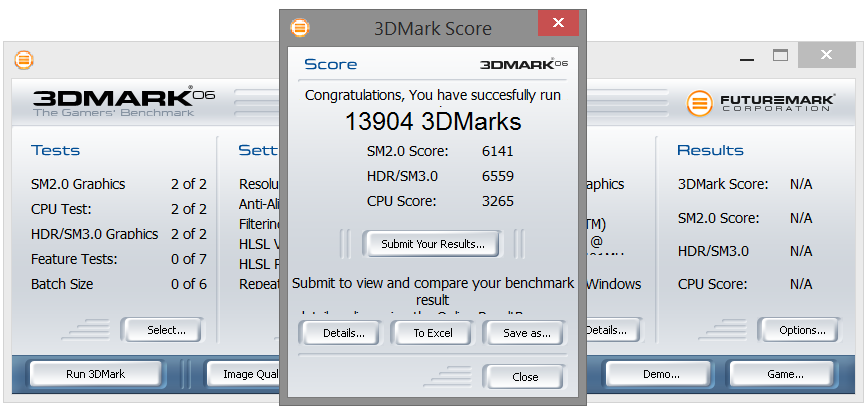Viewport: 868px width, 417px height.
Task: Export results with To Excel button
Action: tap(432, 333)
